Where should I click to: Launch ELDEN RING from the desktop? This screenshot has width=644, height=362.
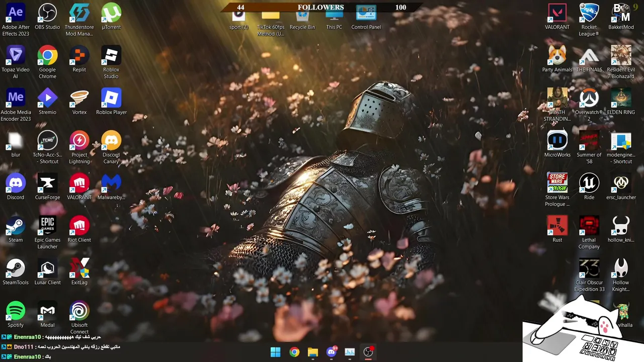[621, 98]
